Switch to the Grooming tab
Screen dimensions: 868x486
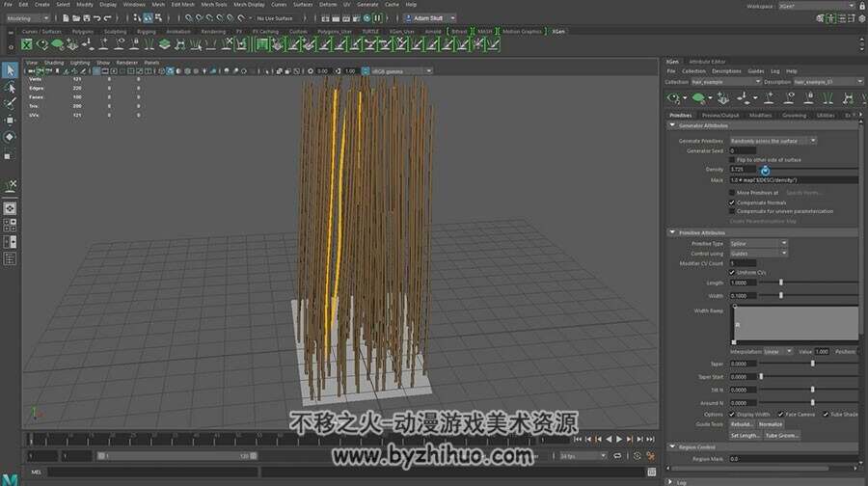point(794,115)
